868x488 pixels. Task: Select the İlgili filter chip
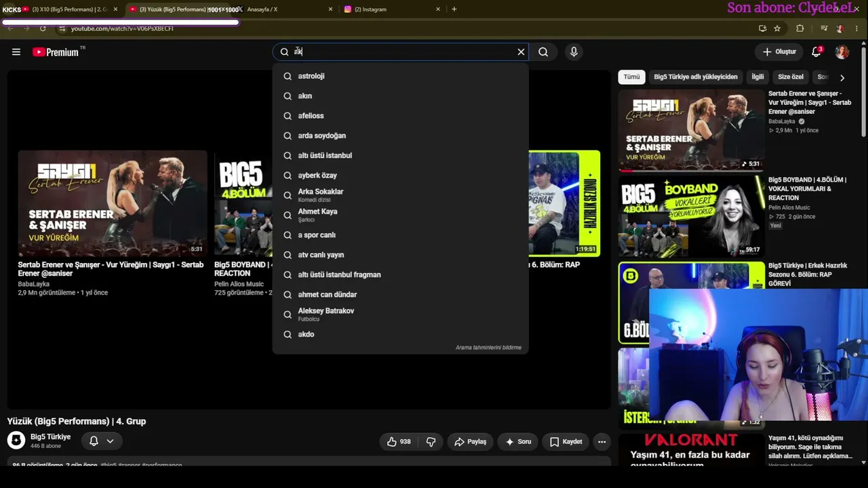tap(757, 77)
